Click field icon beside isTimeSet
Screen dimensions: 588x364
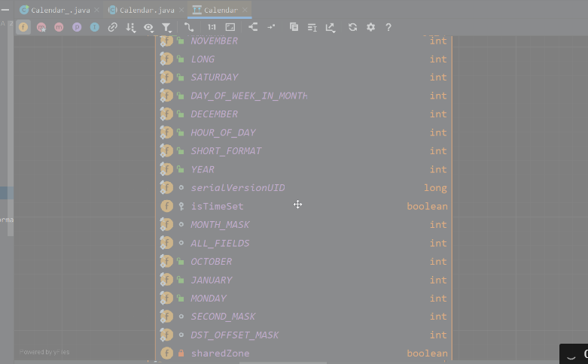(167, 206)
